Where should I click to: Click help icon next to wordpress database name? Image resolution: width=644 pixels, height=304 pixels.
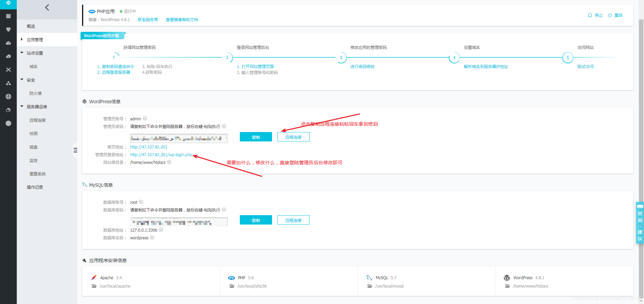click(x=152, y=237)
